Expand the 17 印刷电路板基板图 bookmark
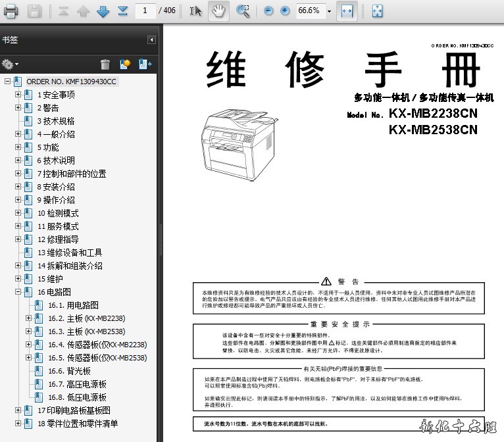This screenshot has width=504, height=442. point(18,410)
